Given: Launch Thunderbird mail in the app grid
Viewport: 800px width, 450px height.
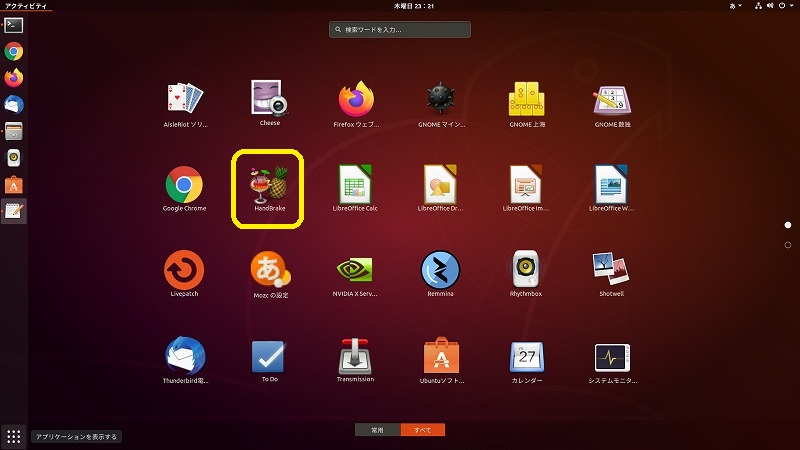Looking at the screenshot, I should [185, 360].
